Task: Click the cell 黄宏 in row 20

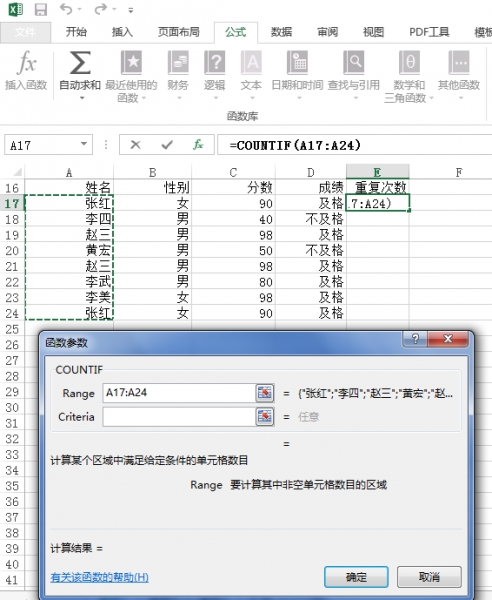Action: [69, 250]
